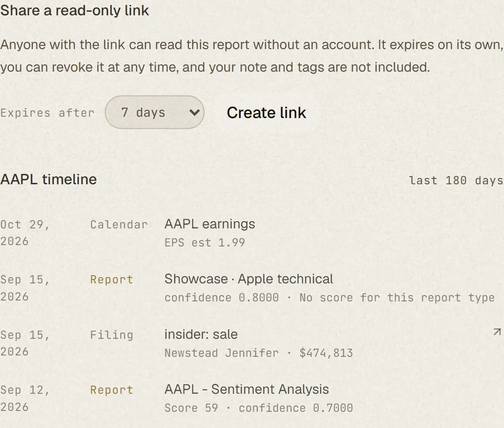Click the Sep 12, 2026 timeline date
This screenshot has height=428, width=504.
25,398
